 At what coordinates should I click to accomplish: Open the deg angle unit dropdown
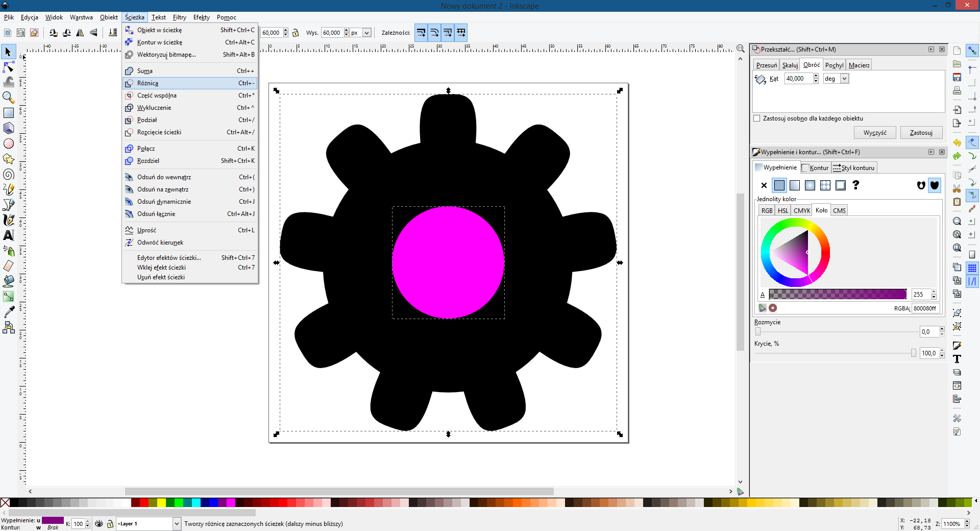pos(844,79)
